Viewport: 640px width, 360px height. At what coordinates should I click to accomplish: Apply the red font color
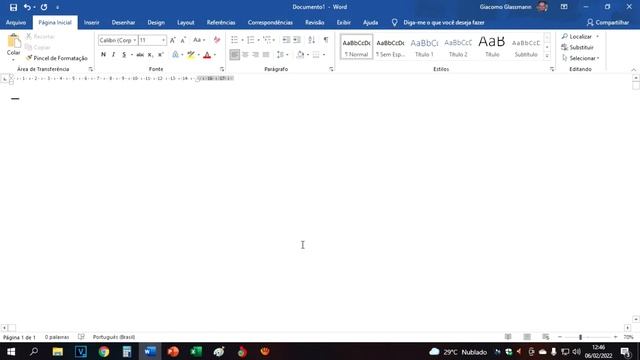pyautogui.click(x=207, y=55)
